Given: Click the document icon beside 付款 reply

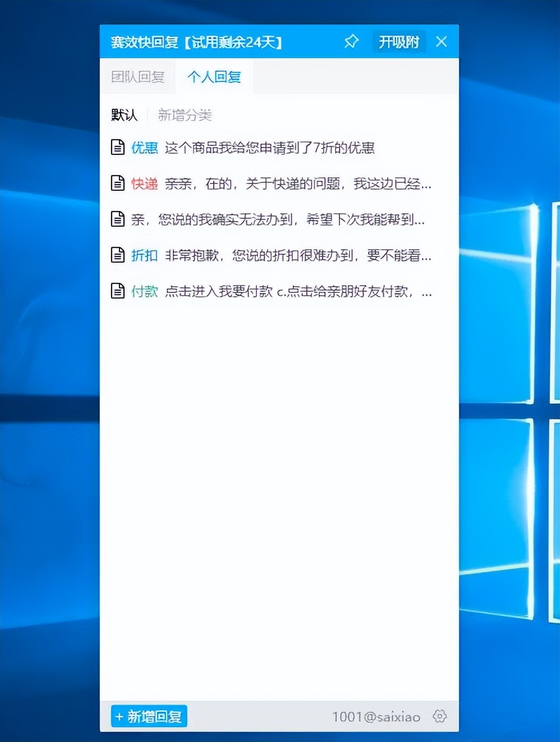Looking at the screenshot, I should (x=117, y=291).
